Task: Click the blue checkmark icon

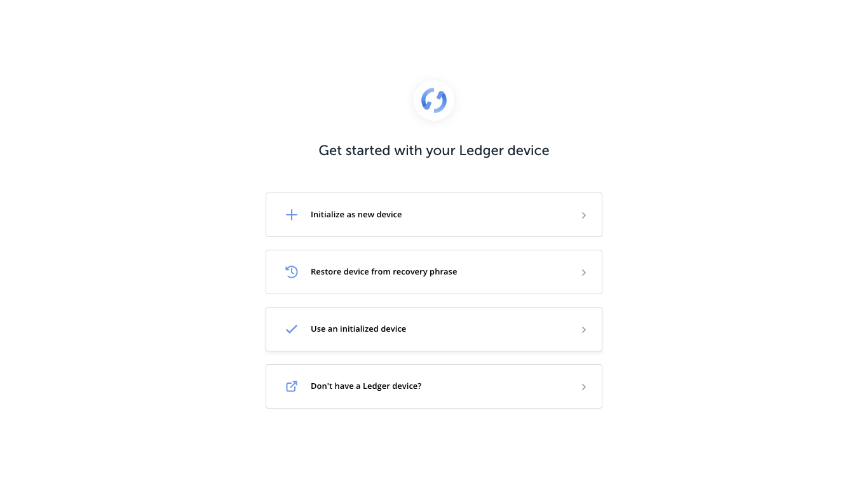Action: (292, 329)
